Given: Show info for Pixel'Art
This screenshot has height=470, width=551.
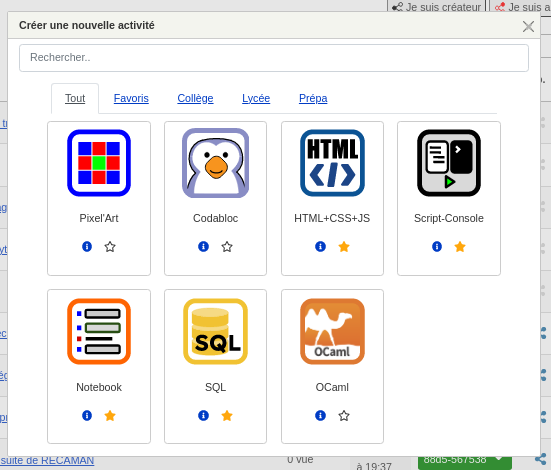Looking at the screenshot, I should click(x=87, y=246).
